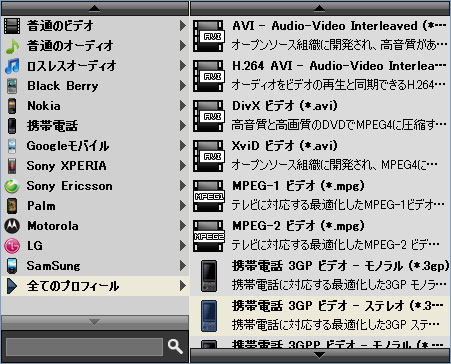
Task: Click the Sony Ericsson green logo icon
Action: pyautogui.click(x=12, y=186)
